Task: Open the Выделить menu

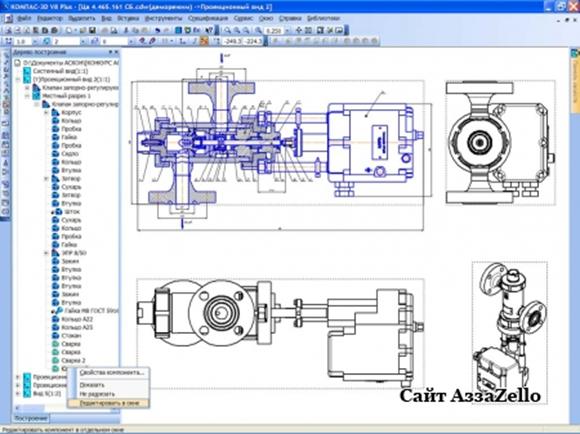Action: click(82, 18)
